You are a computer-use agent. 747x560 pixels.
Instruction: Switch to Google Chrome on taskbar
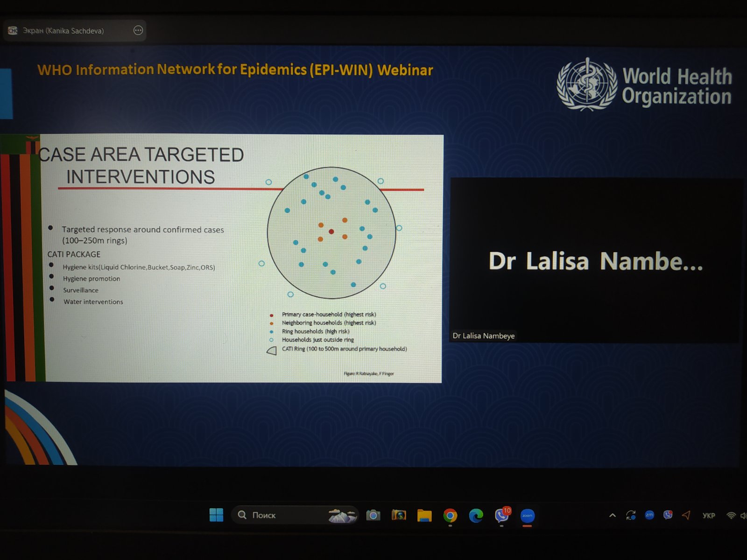[x=450, y=515]
